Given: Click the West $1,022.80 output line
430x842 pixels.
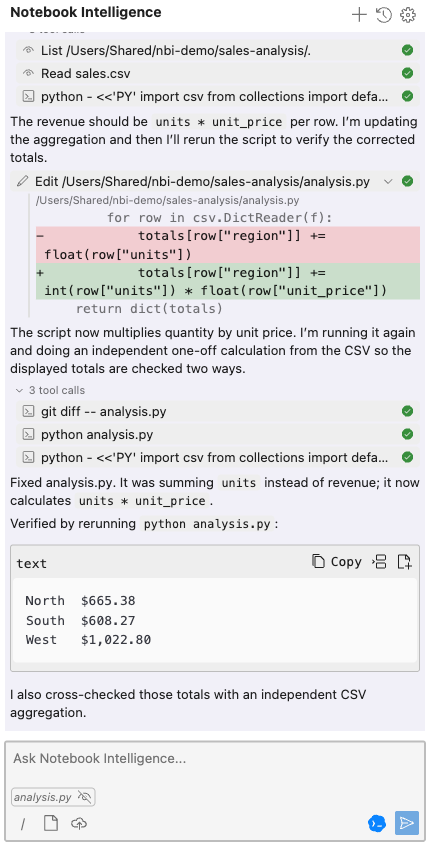Looking at the screenshot, I should pos(89,640).
